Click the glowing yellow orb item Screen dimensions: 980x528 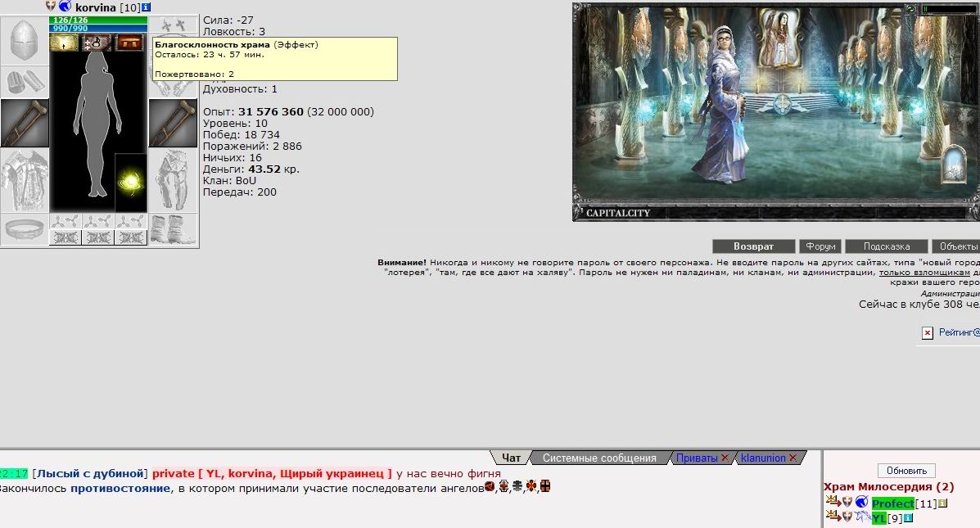131,183
